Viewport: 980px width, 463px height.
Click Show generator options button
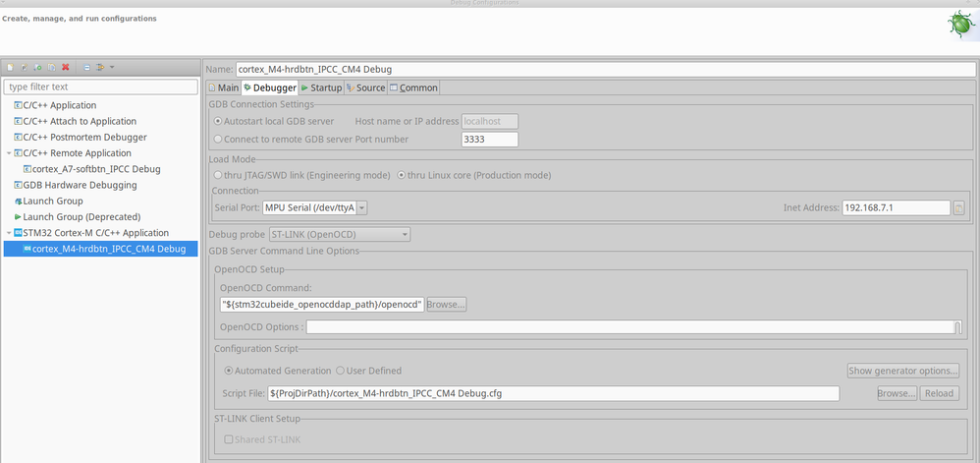pyautogui.click(x=903, y=371)
